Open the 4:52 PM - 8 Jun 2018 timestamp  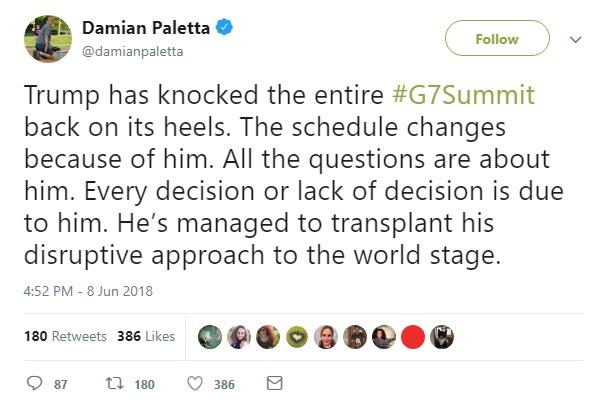[x=85, y=292]
